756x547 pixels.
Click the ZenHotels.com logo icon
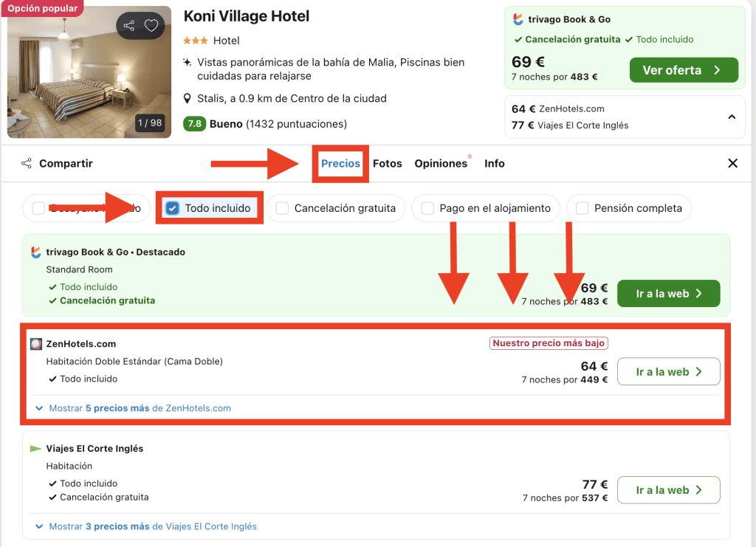click(x=36, y=343)
